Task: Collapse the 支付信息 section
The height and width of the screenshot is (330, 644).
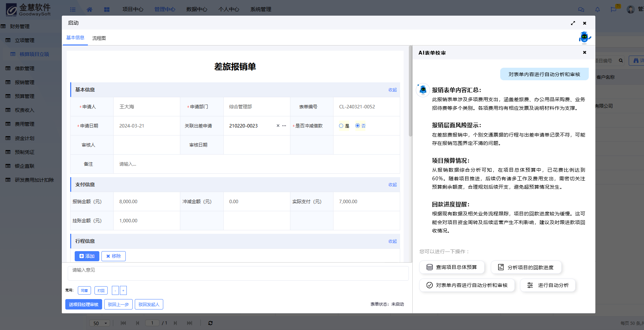Action: coord(393,184)
